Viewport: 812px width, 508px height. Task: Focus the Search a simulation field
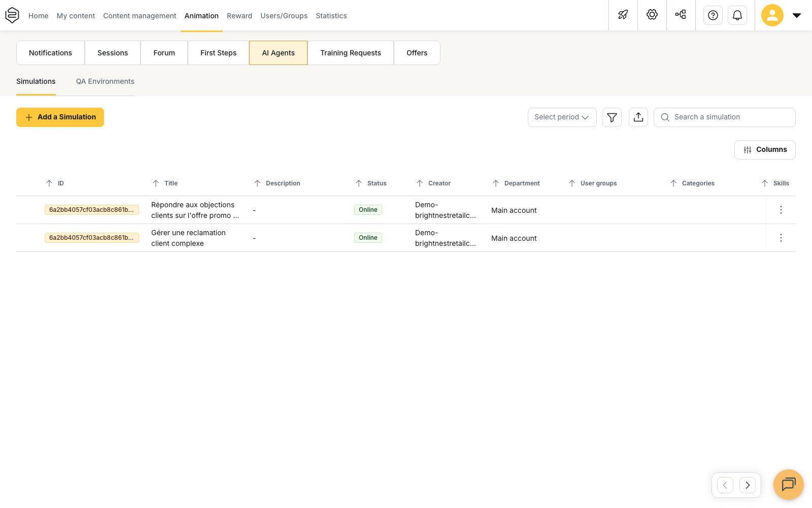[x=725, y=117]
